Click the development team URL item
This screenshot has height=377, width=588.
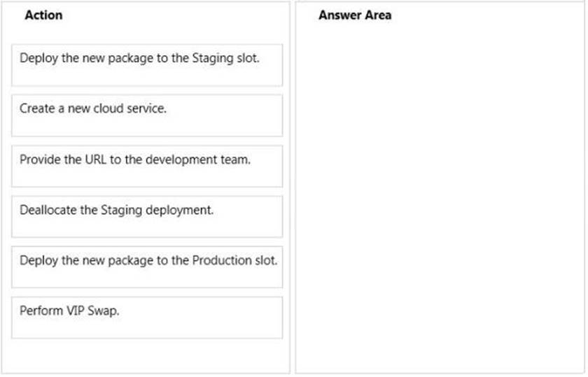pyautogui.click(x=135, y=159)
